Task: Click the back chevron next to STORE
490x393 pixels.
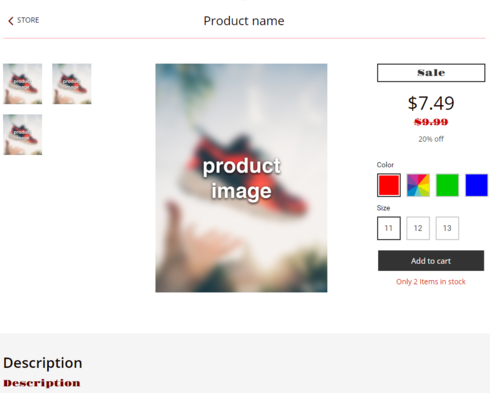Action: point(11,21)
